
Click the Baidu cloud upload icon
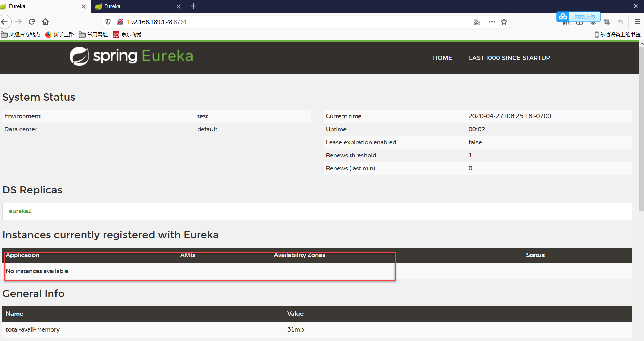pyautogui.click(x=563, y=16)
